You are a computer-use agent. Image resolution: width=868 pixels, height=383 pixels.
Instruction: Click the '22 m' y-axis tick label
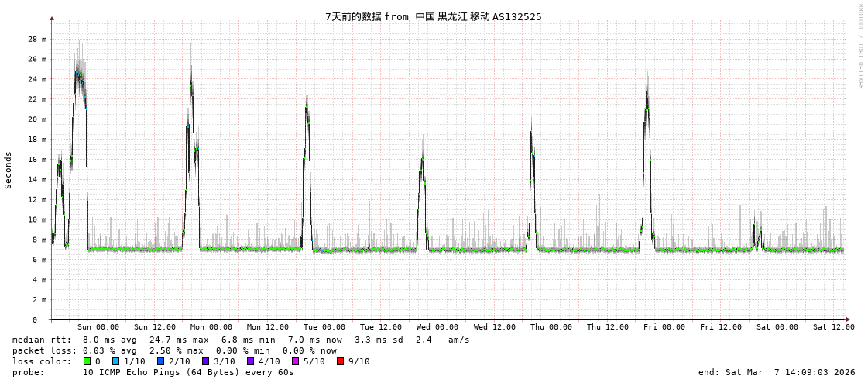coord(39,99)
